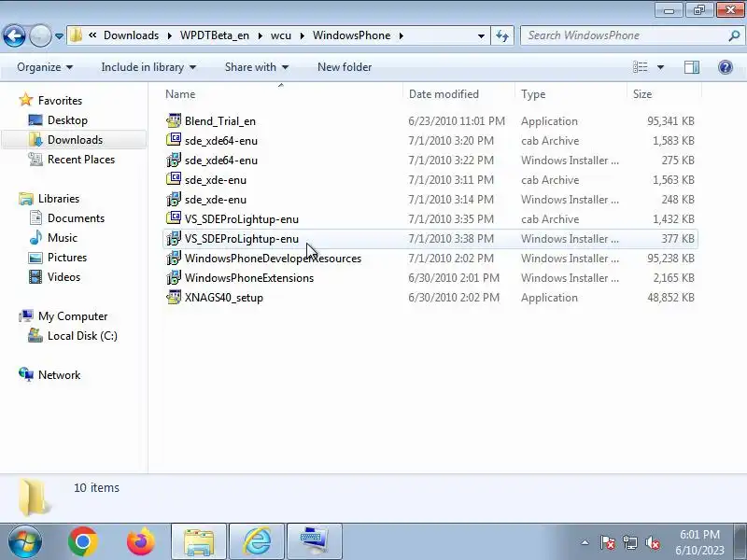Expand the arrow after WindowsPhone breadcrumb

point(402,35)
